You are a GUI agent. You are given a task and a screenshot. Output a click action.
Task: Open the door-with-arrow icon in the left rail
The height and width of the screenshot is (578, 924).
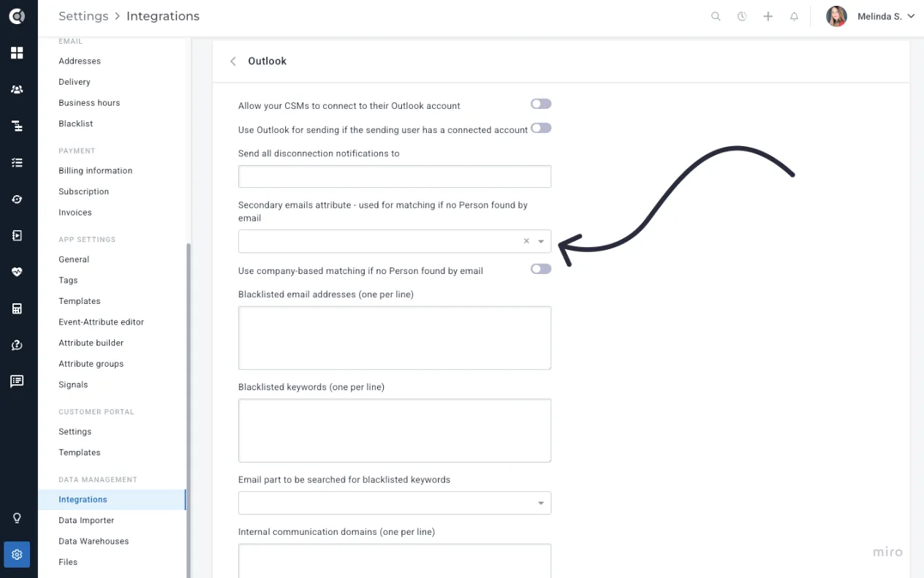17,235
